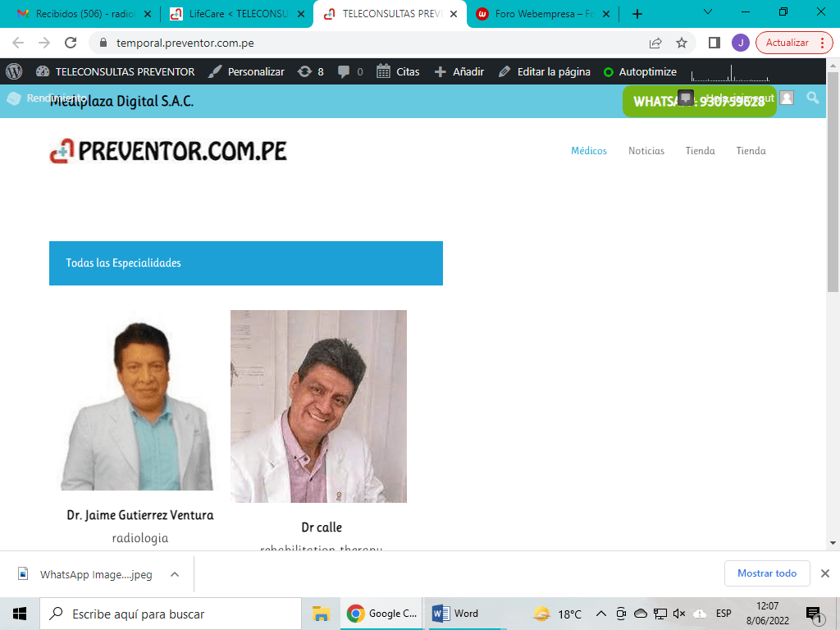Close the downloads bar
Screen dimensions: 840x630
pos(825,573)
